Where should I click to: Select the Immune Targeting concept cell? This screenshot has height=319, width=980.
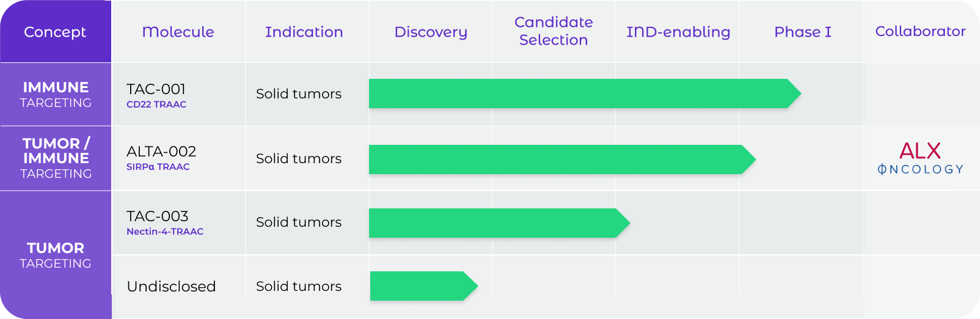coord(56,95)
